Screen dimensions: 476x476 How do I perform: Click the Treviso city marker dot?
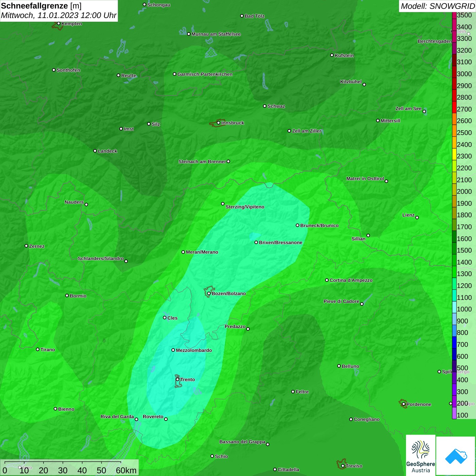(x=343, y=466)
